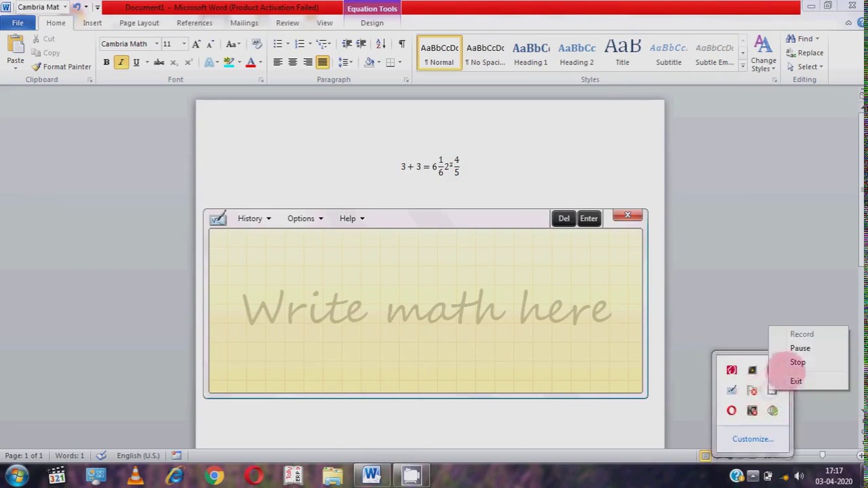868x488 pixels.
Task: Center align the text
Action: coord(292,62)
